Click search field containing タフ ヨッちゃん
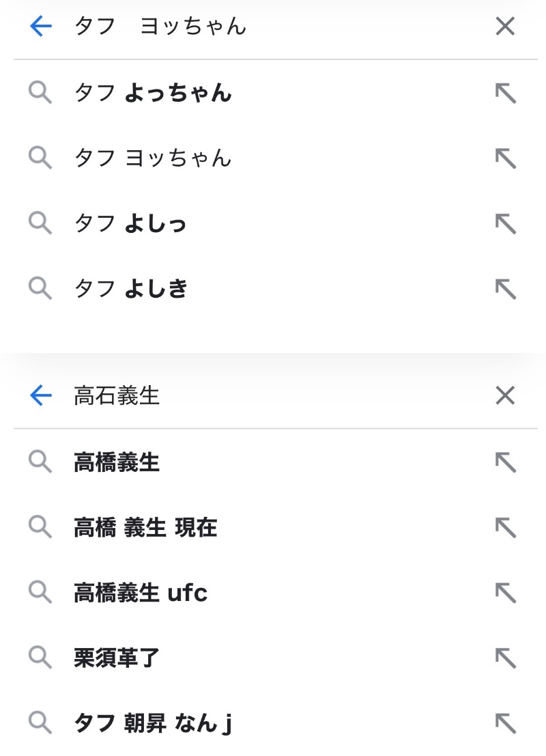546x756 pixels. click(273, 27)
